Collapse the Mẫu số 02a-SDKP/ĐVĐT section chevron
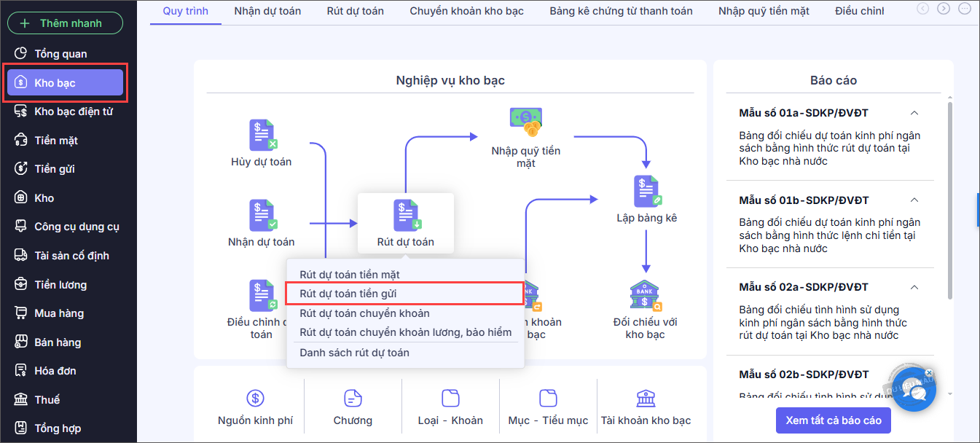980x443 pixels. coord(914,287)
